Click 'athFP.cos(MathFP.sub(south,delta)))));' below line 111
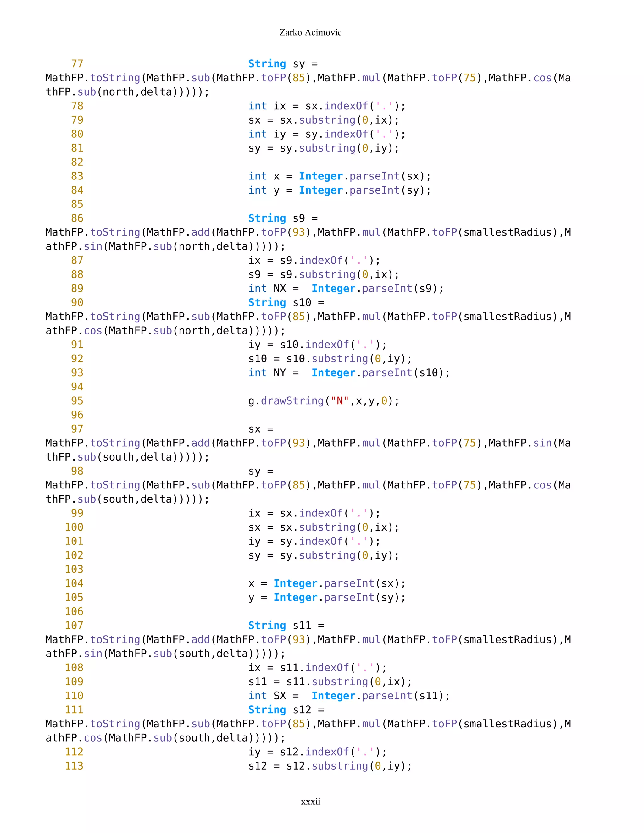Image resolution: width=644 pixels, height=833 pixels. [166, 738]
